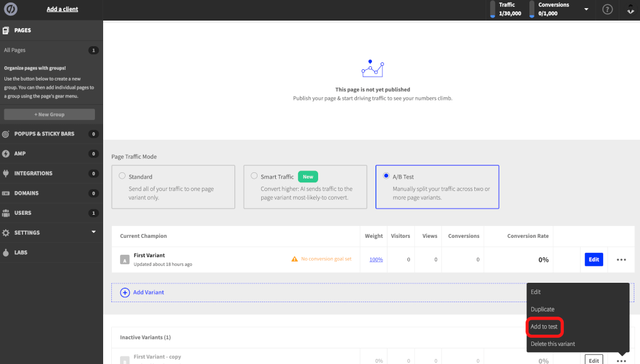The width and height of the screenshot is (640, 364).
Task: Click the Unbounce logo icon
Action: [11, 9]
